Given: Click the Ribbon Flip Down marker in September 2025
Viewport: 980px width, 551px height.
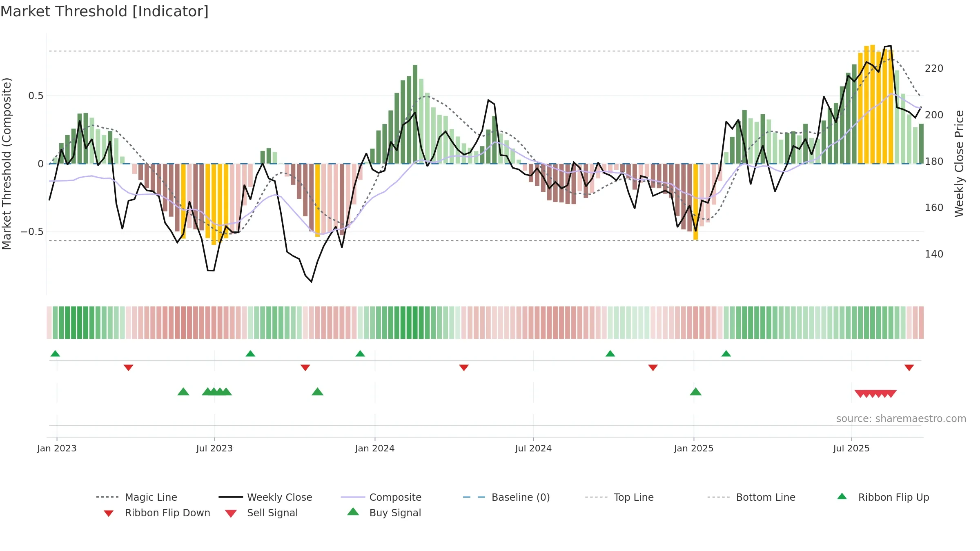Looking at the screenshot, I should click(x=909, y=368).
